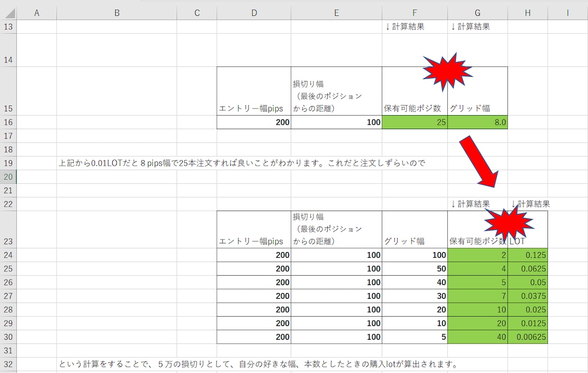
Task: Select column E header
Action: coord(336,13)
